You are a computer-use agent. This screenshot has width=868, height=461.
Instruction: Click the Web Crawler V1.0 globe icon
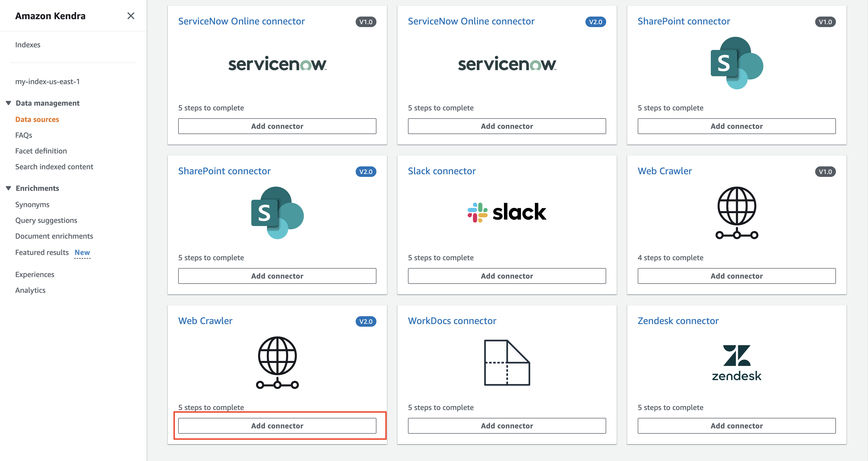pyautogui.click(x=737, y=213)
